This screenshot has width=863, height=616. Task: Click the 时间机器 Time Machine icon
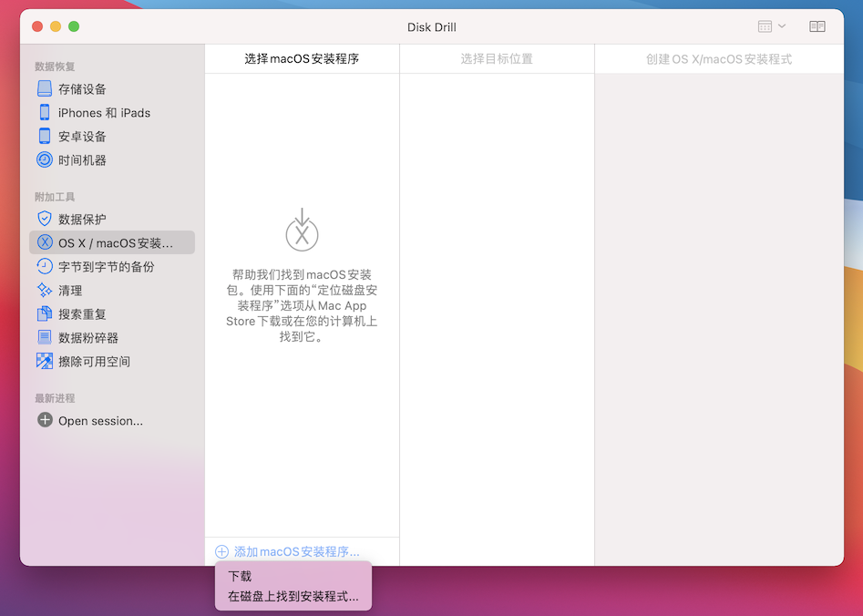click(x=45, y=159)
